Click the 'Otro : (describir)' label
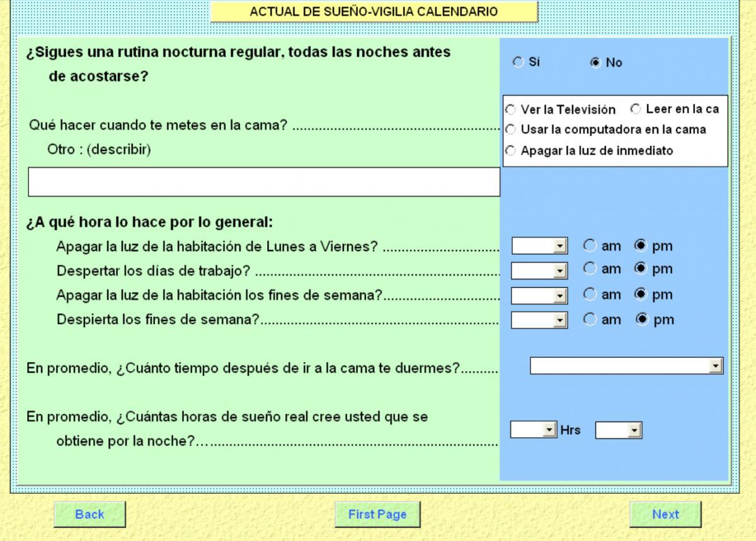 pos(99,150)
